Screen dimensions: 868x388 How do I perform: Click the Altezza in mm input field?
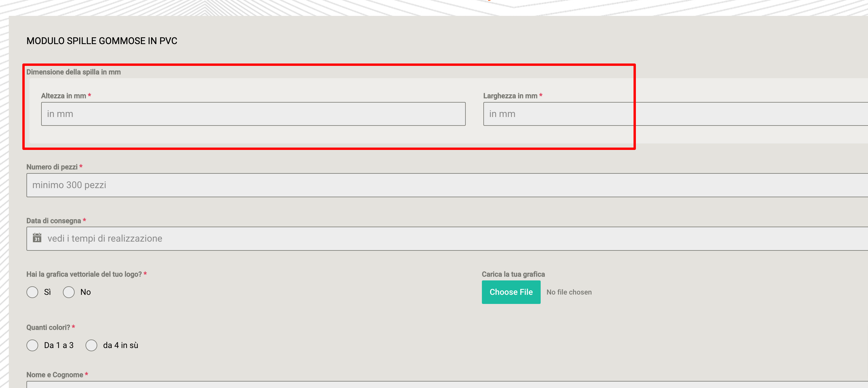pyautogui.click(x=253, y=114)
